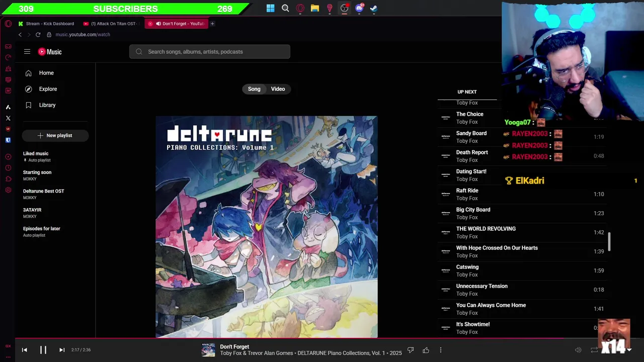Open File Explorer from taskbar

click(x=315, y=8)
